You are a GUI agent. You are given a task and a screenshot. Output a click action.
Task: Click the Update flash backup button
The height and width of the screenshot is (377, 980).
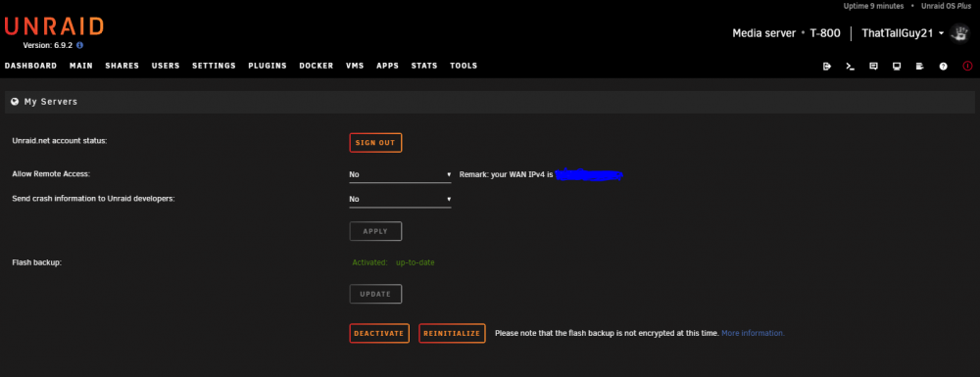point(375,294)
